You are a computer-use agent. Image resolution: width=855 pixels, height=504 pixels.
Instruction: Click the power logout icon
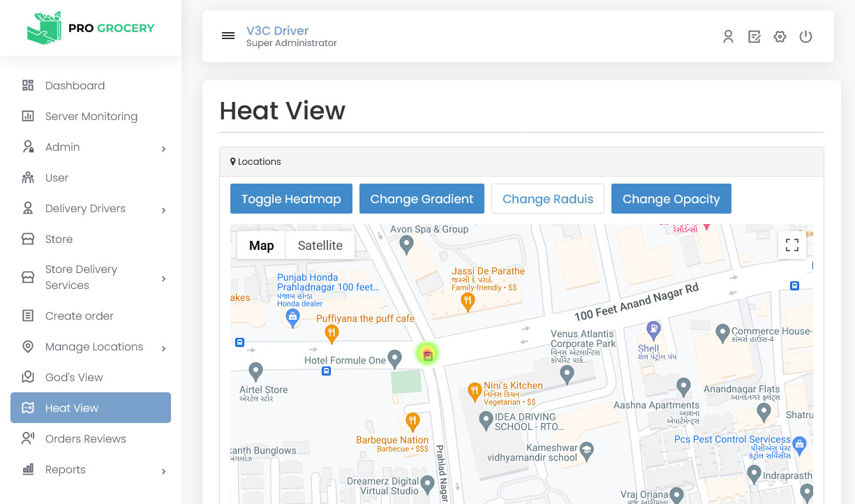tap(805, 37)
